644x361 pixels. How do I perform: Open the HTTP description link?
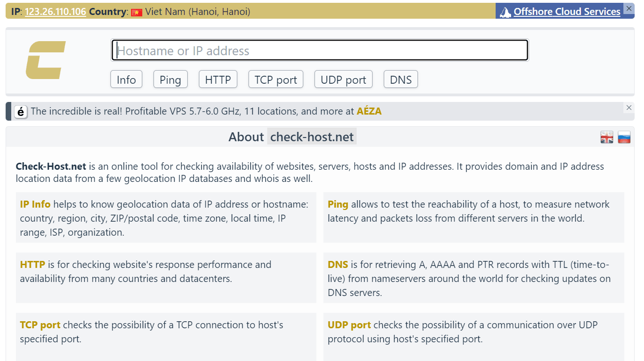[33, 265]
